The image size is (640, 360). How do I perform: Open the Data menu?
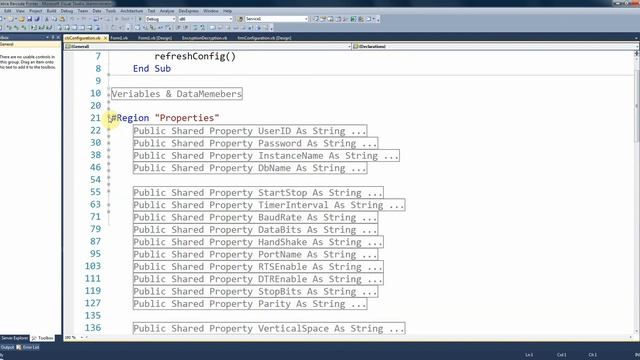97,11
